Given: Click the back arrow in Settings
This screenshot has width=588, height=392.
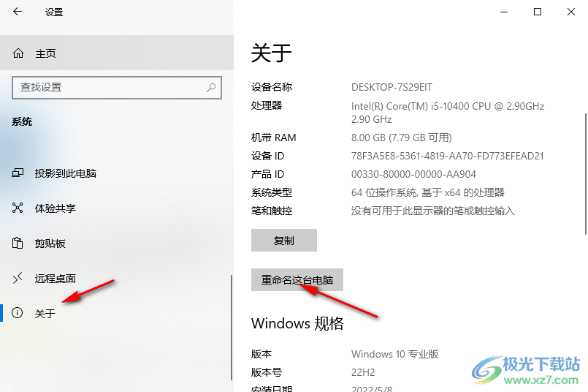Looking at the screenshot, I should coord(18,12).
